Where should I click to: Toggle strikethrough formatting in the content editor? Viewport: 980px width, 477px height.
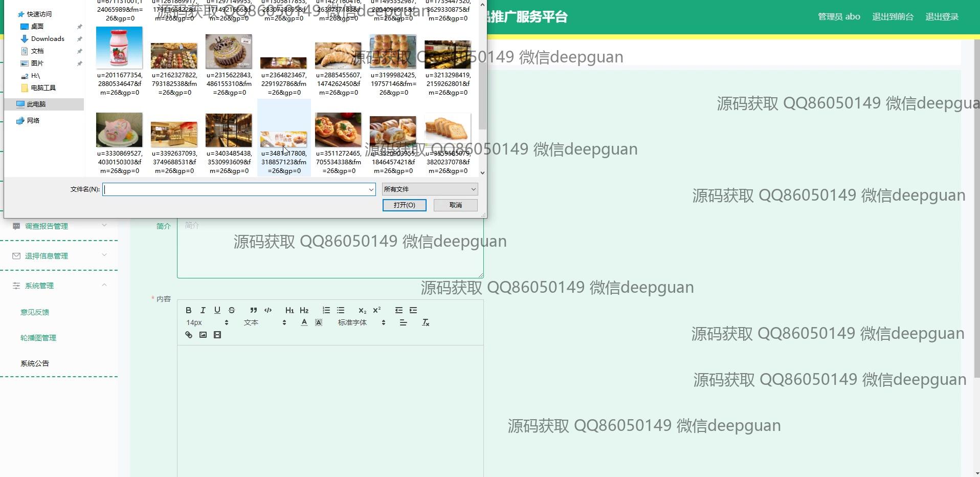coord(232,310)
